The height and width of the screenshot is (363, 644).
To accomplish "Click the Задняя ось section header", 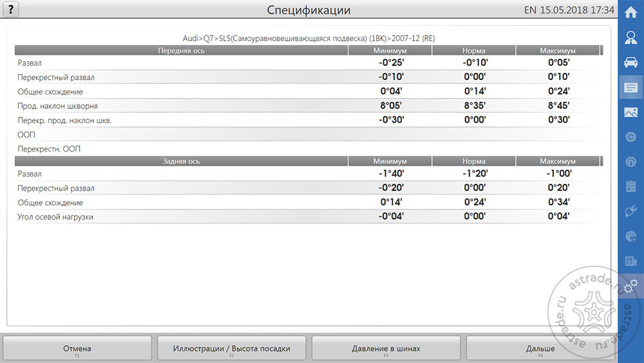I will (x=181, y=161).
